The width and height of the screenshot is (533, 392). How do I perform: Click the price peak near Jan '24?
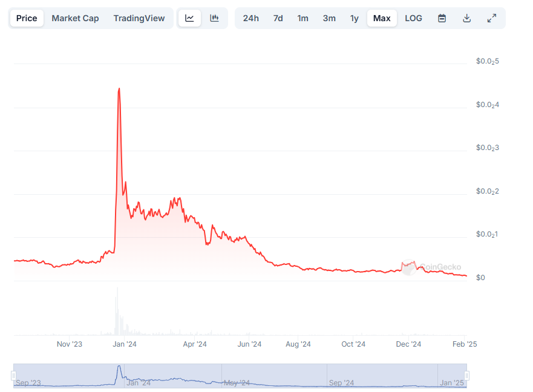coord(119,89)
